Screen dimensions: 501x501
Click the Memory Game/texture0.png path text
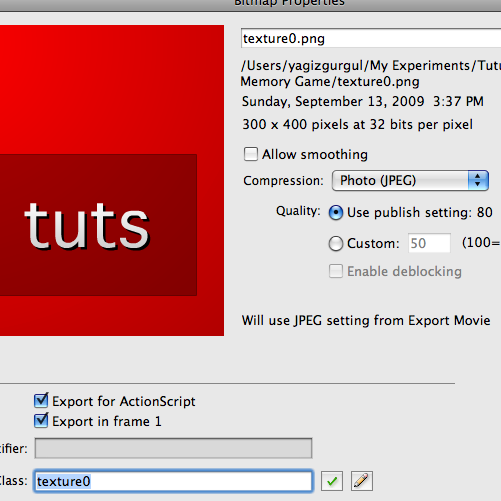point(330,82)
